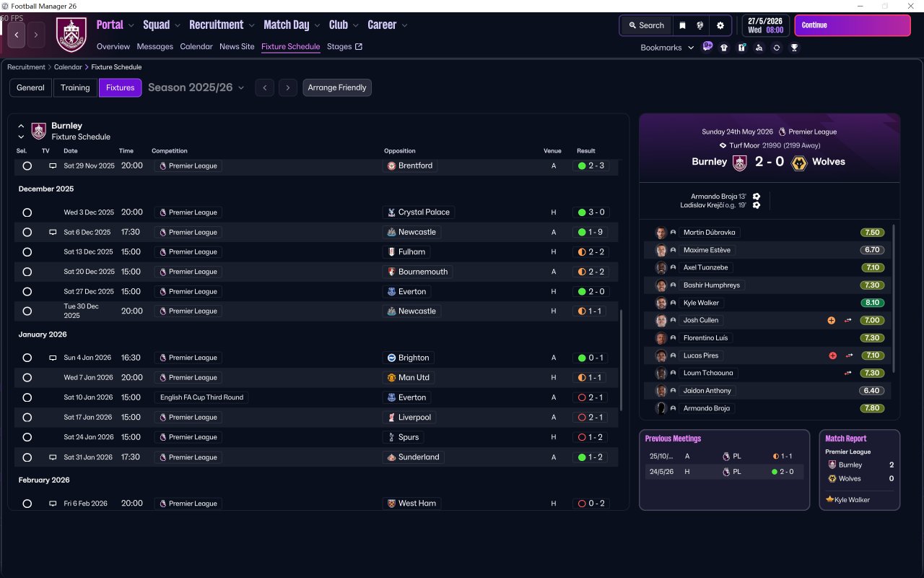Select the Brighton fixture radio button
The width and height of the screenshot is (924, 578).
27,358
